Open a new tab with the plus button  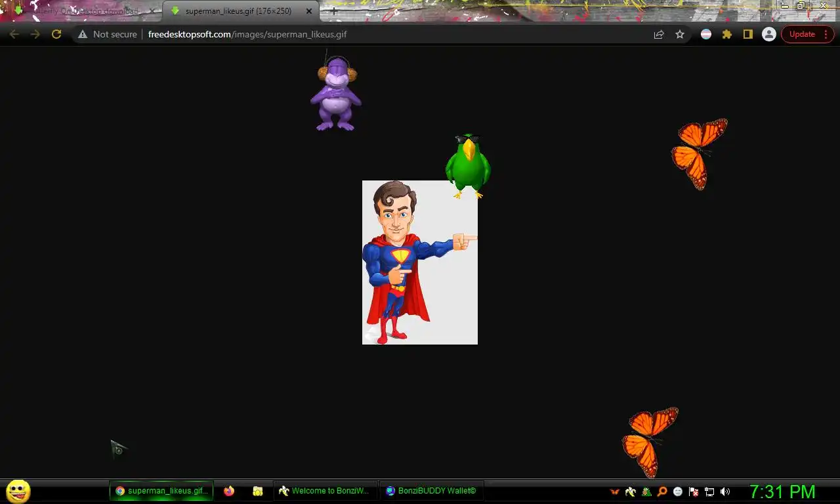(x=333, y=11)
